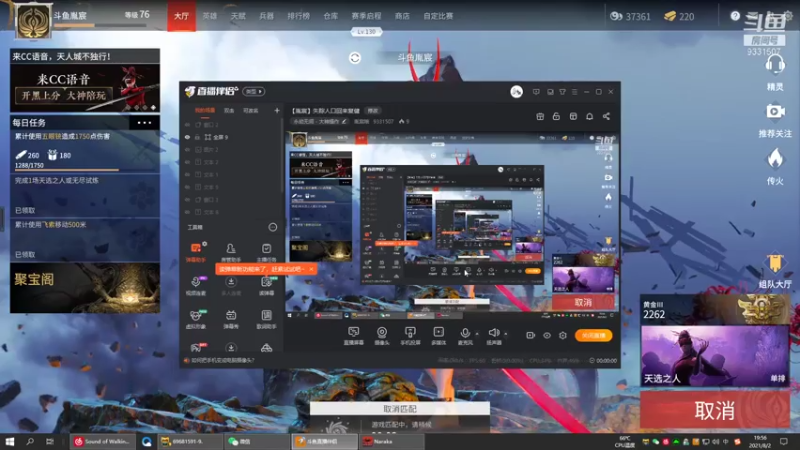Open the 多人连麦 download tool
The height and width of the screenshot is (450, 800).
tap(231, 286)
